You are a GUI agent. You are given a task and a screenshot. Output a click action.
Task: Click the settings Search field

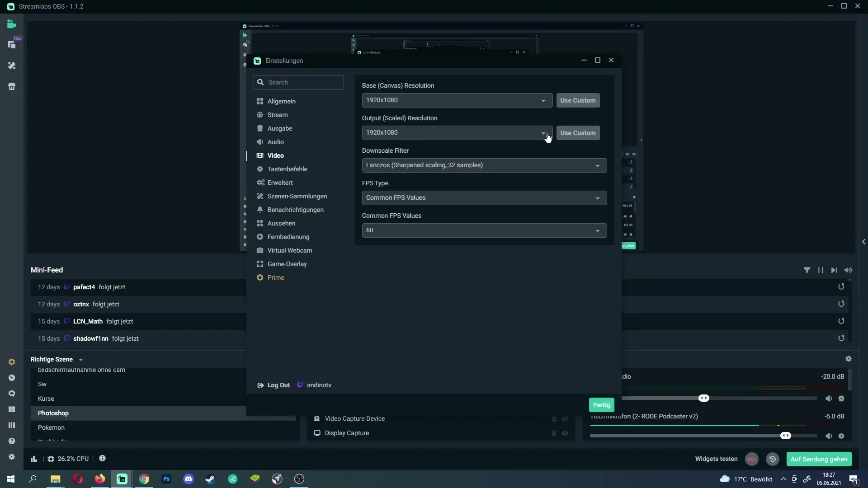pyautogui.click(x=298, y=82)
